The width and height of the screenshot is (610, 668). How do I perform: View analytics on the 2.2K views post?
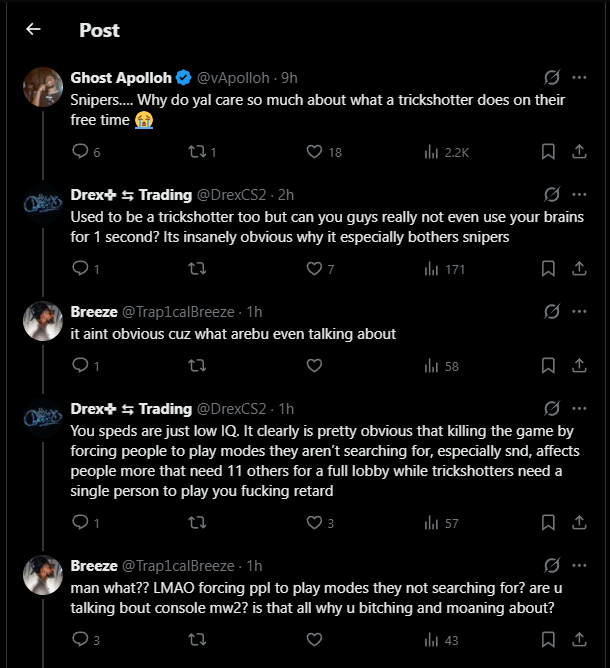pos(432,152)
